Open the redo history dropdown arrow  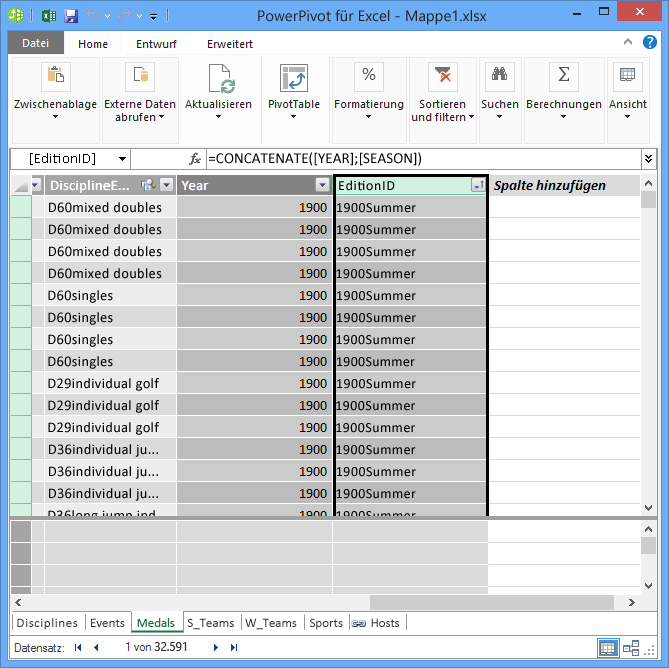[139, 17]
